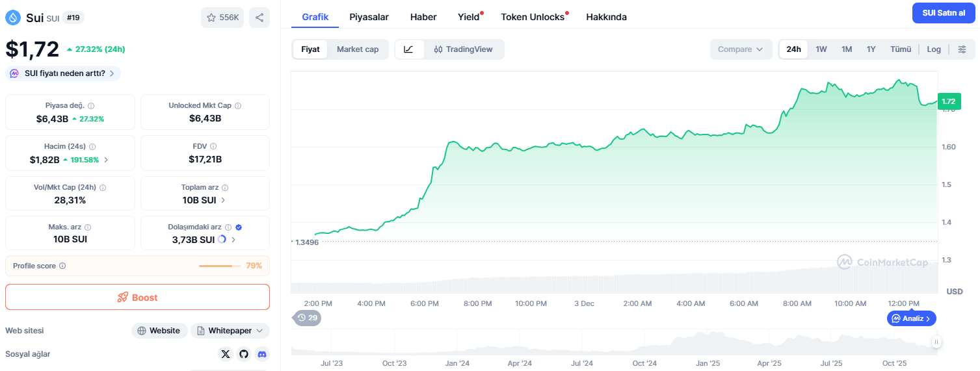This screenshot has height=371, width=980.
Task: Click the 1.3496 baseline price label
Action: click(x=307, y=242)
